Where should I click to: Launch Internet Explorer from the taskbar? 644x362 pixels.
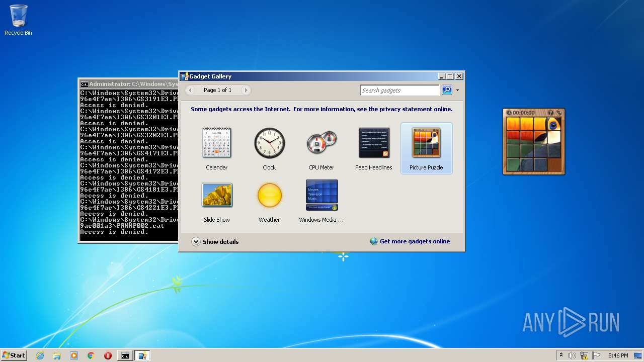pyautogui.click(x=40, y=355)
